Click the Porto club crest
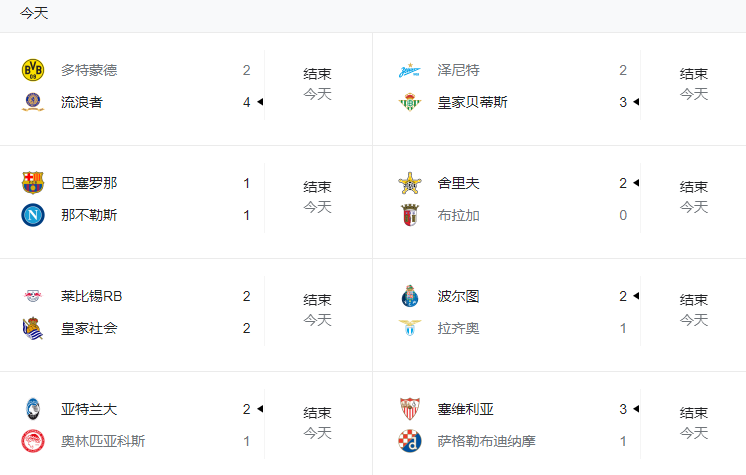The image size is (746, 475). coord(409,296)
